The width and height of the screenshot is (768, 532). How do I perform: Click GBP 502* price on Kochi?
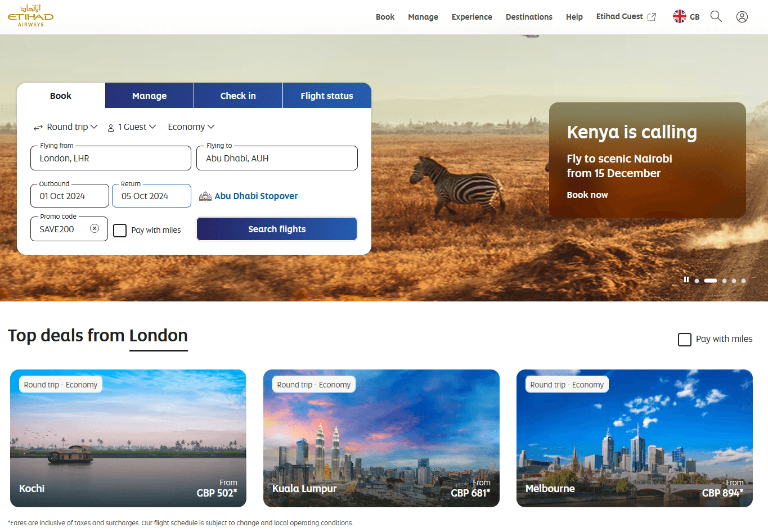tap(217, 493)
